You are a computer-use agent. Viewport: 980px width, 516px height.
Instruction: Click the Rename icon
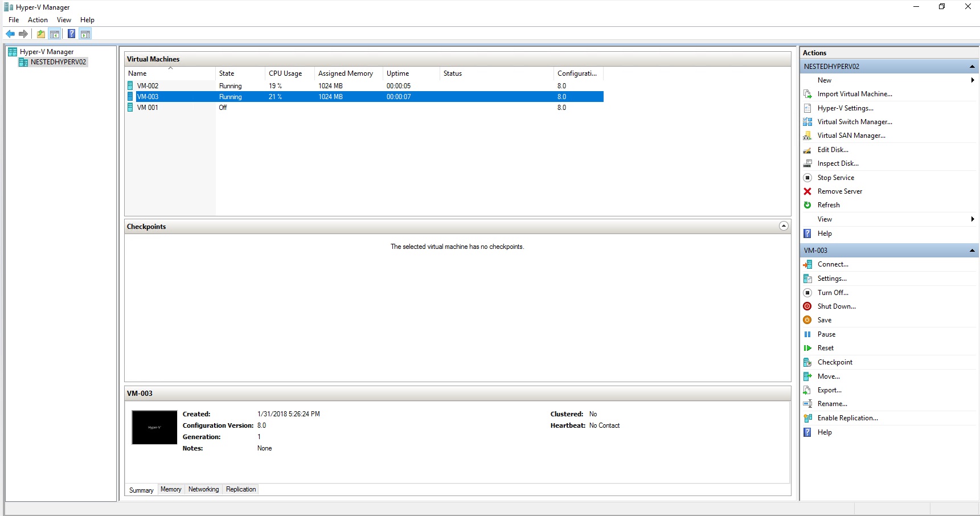(x=807, y=404)
